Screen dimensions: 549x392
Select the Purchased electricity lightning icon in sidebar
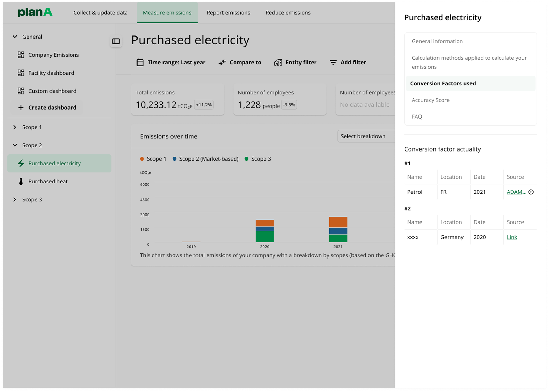pos(21,163)
